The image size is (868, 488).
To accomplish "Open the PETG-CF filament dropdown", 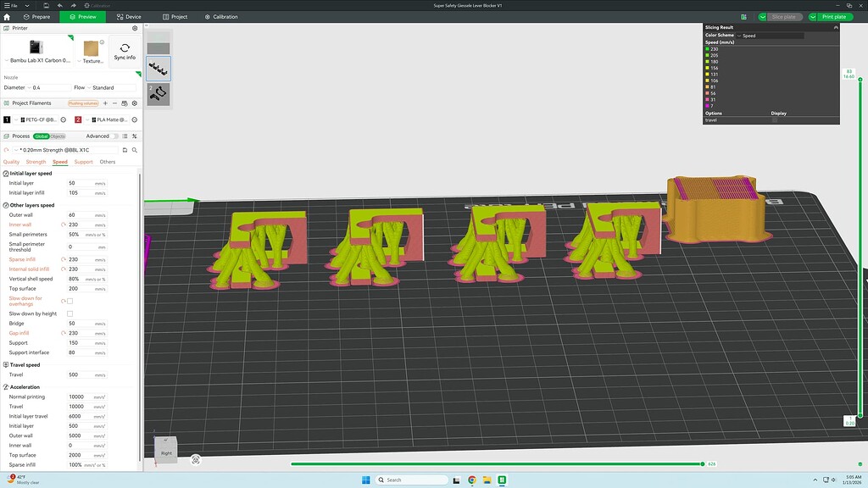I will coord(36,119).
